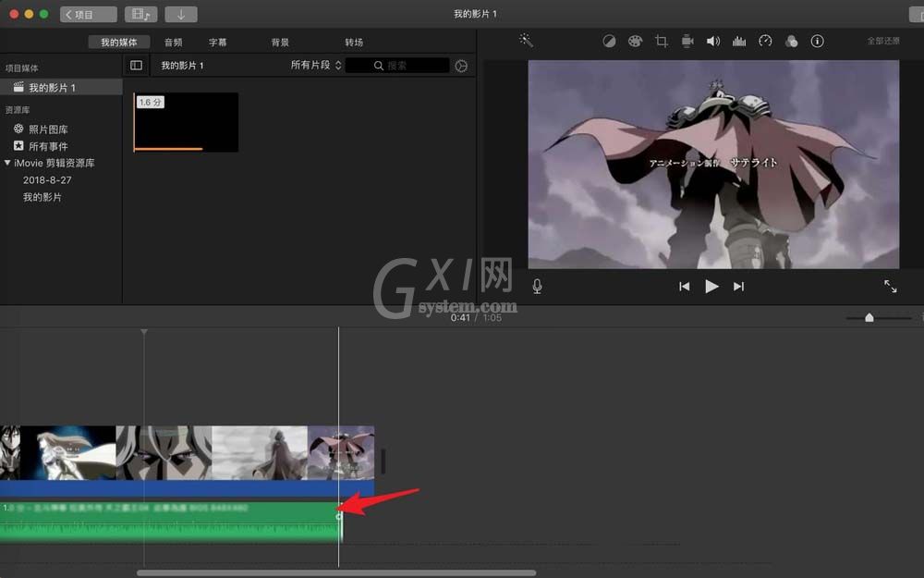924x578 pixels.
Task: Open color correction palette
Action: pyautogui.click(x=635, y=42)
